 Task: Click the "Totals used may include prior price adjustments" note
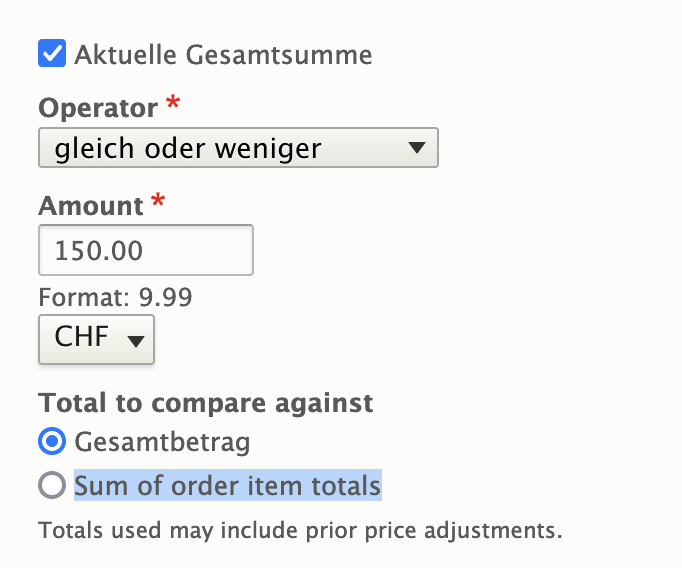coord(300,529)
